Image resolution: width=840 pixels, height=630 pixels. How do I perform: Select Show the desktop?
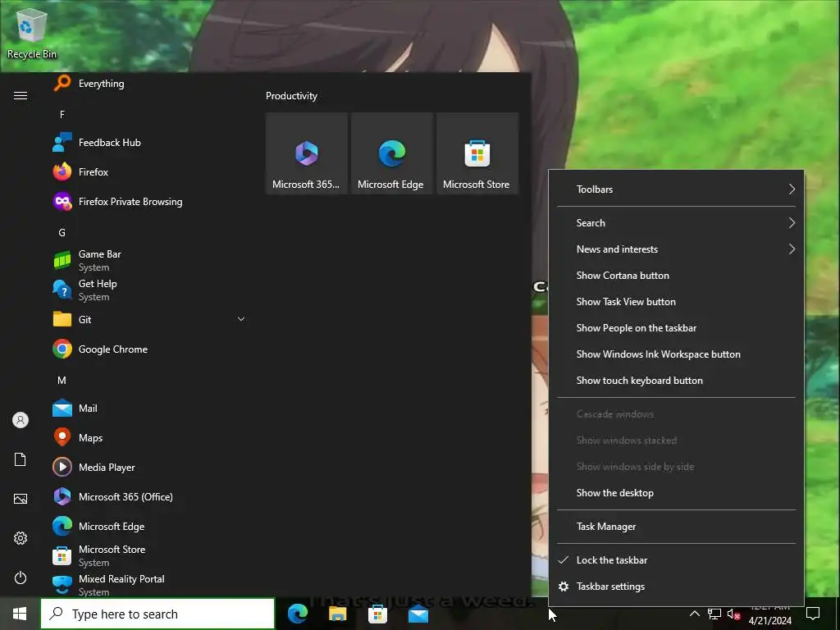click(x=676, y=493)
